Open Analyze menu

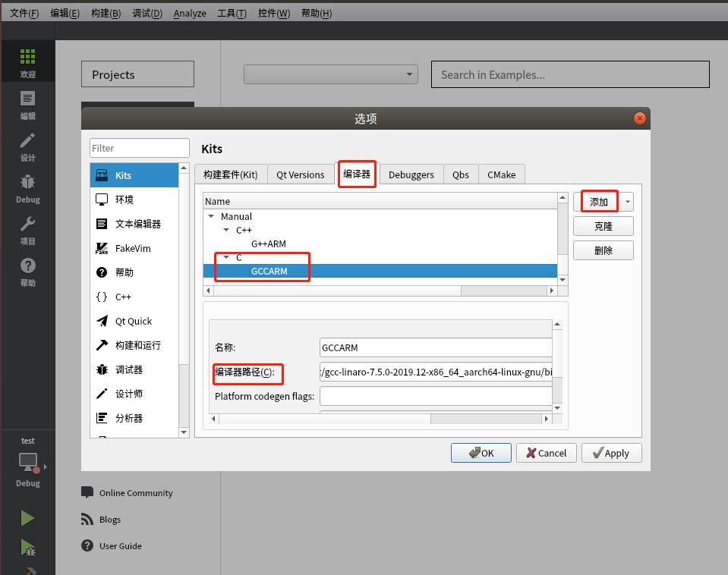(x=190, y=14)
